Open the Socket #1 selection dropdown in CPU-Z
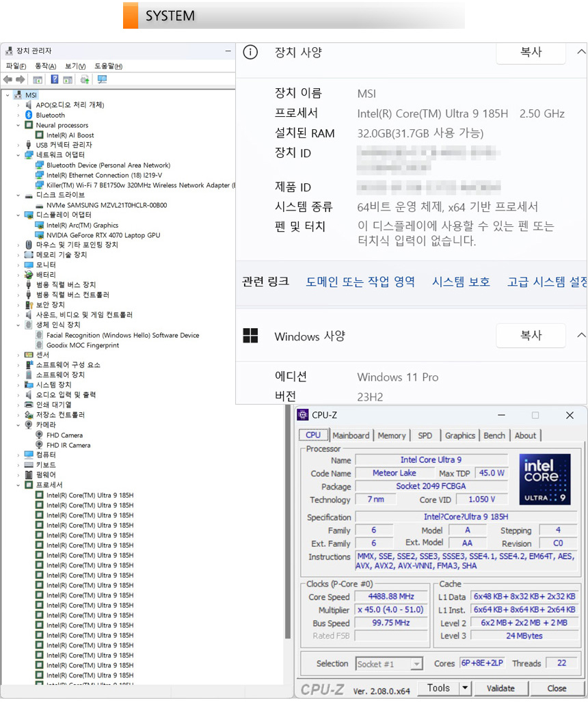 tap(416, 664)
